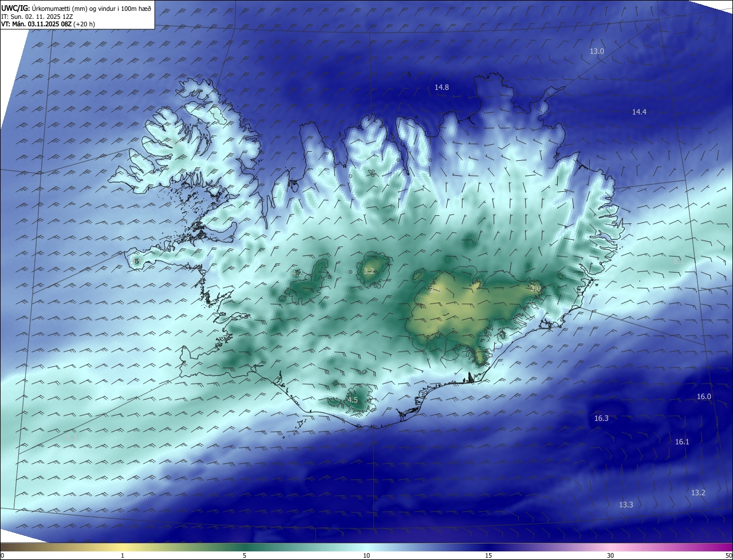Screen dimensions: 733x560
Task: Click the 13.3 value label on the map
Action: [x=626, y=505]
